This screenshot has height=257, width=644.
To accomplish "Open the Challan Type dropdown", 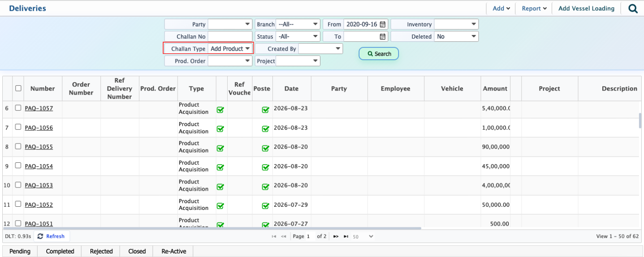I will (230, 48).
